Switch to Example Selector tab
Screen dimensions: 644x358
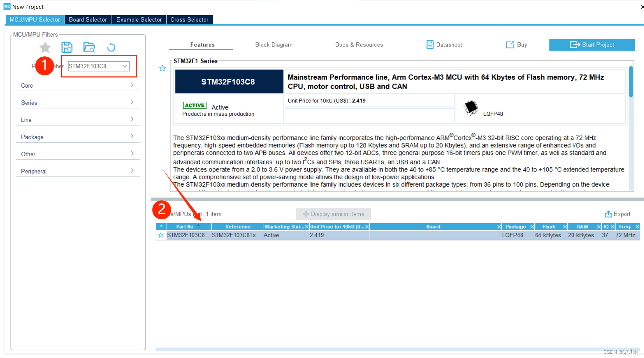[x=139, y=20]
